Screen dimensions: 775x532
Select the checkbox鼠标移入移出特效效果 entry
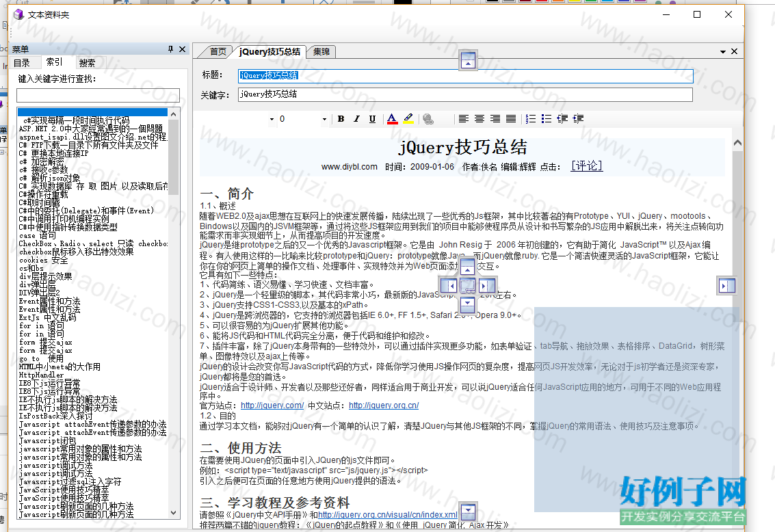coord(76,252)
